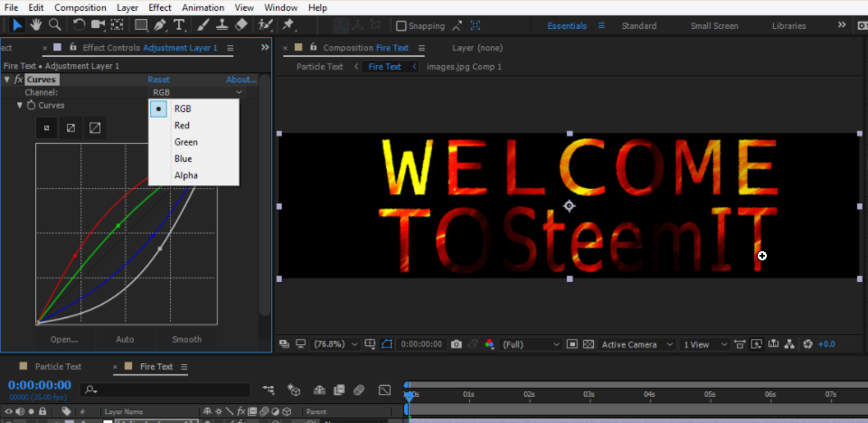Screen dimensions: 868x423
Task: Select the Pen tool
Action: 160,25
